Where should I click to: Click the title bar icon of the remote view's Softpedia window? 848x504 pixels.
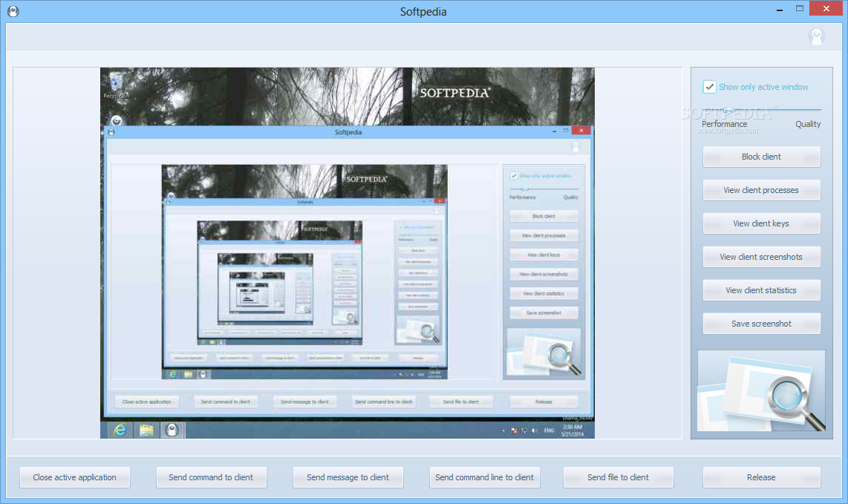point(111,132)
